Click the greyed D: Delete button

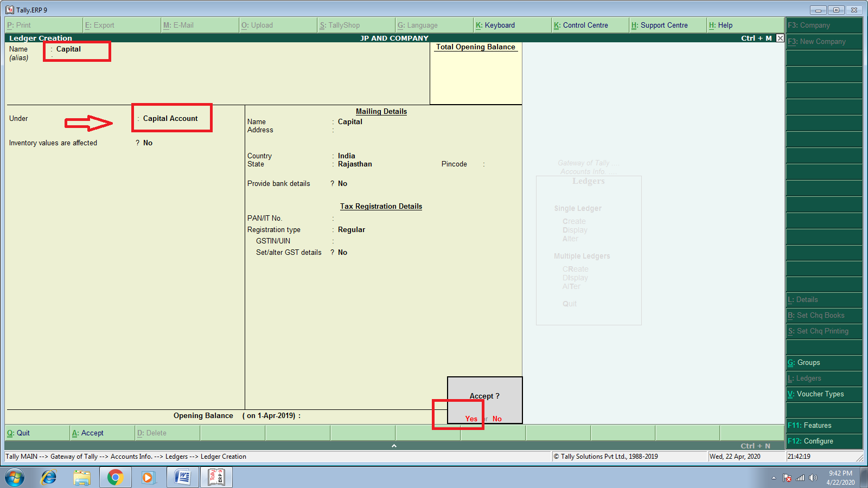pos(167,433)
